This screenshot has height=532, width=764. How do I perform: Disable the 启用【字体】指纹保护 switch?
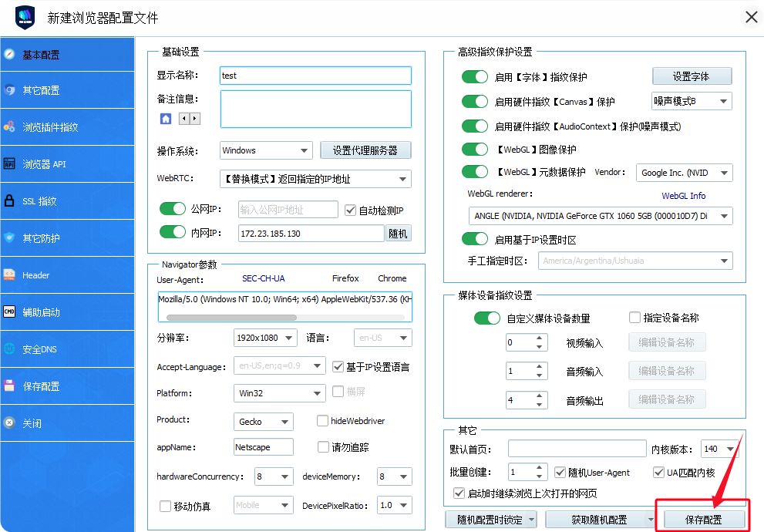pyautogui.click(x=475, y=77)
